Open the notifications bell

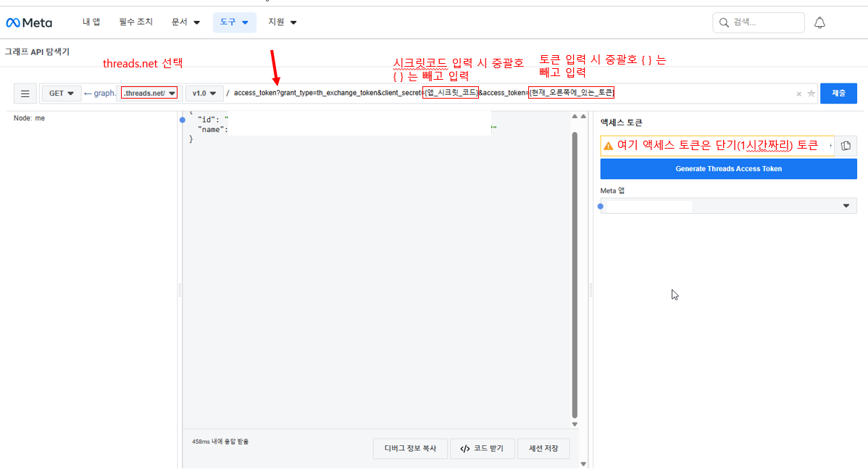tap(819, 22)
